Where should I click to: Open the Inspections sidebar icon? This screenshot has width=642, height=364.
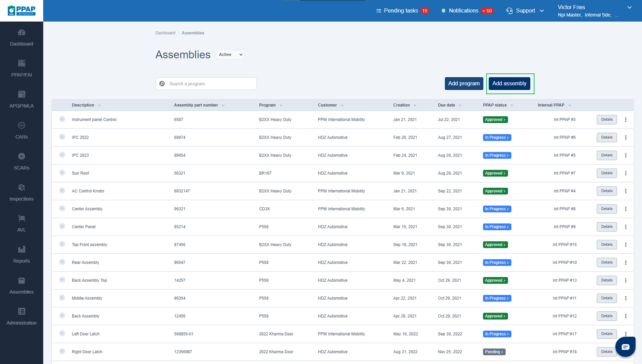point(21,188)
